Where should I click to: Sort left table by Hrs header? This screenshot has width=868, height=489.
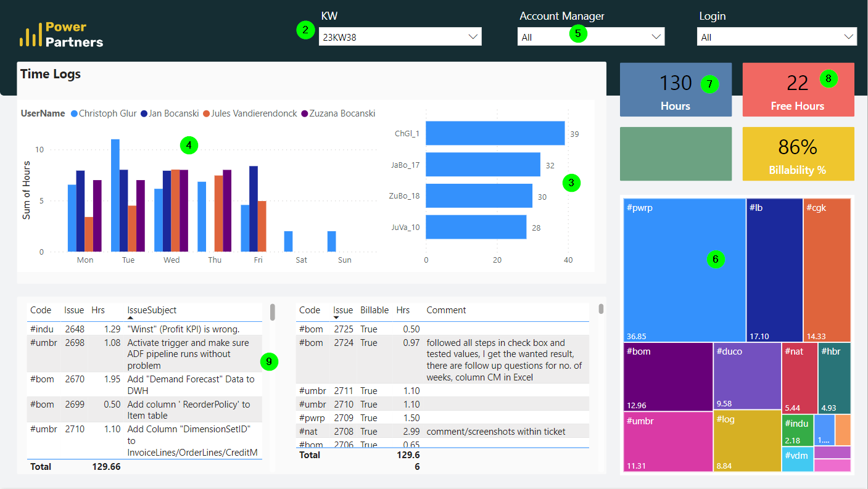point(98,310)
